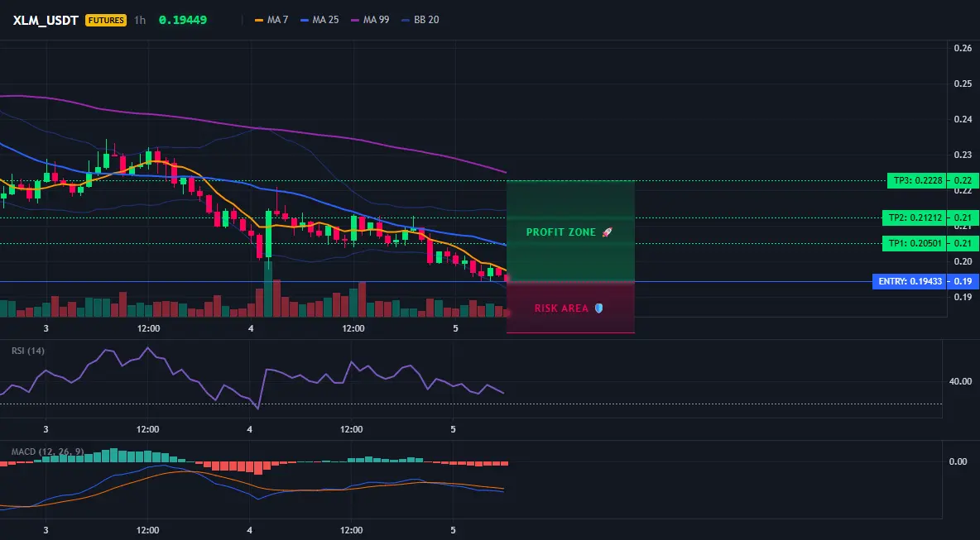Click the RSI (14) indicator title
980x540 pixels.
pyautogui.click(x=28, y=351)
